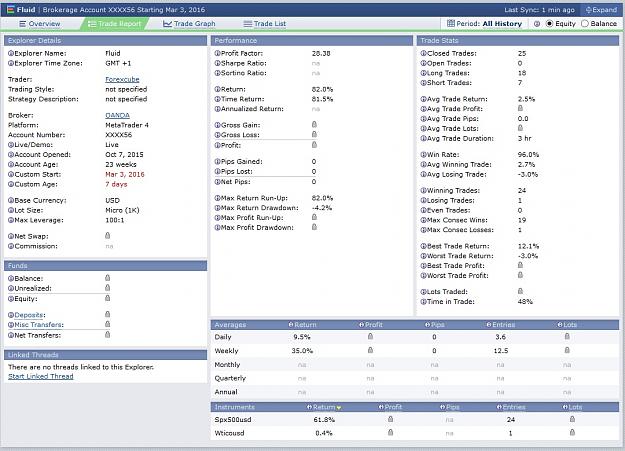Screen dimensions: 625x451
Task: Select the Balance radio button
Action: pos(585,24)
